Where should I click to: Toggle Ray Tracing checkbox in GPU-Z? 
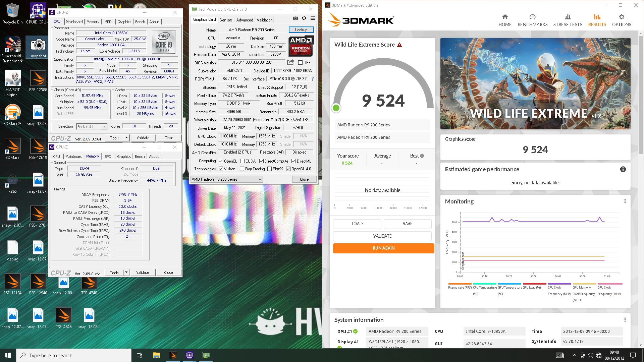click(242, 169)
